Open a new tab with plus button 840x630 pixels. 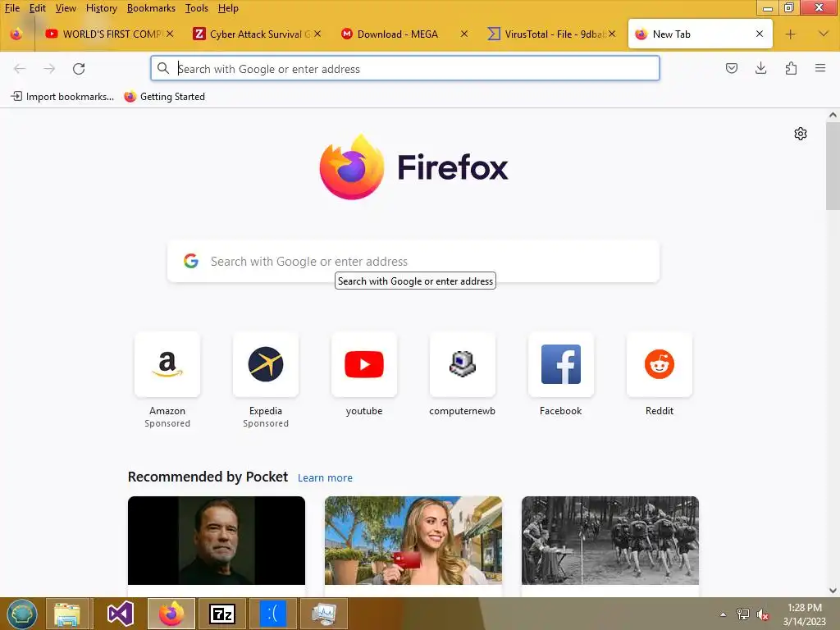click(x=790, y=34)
